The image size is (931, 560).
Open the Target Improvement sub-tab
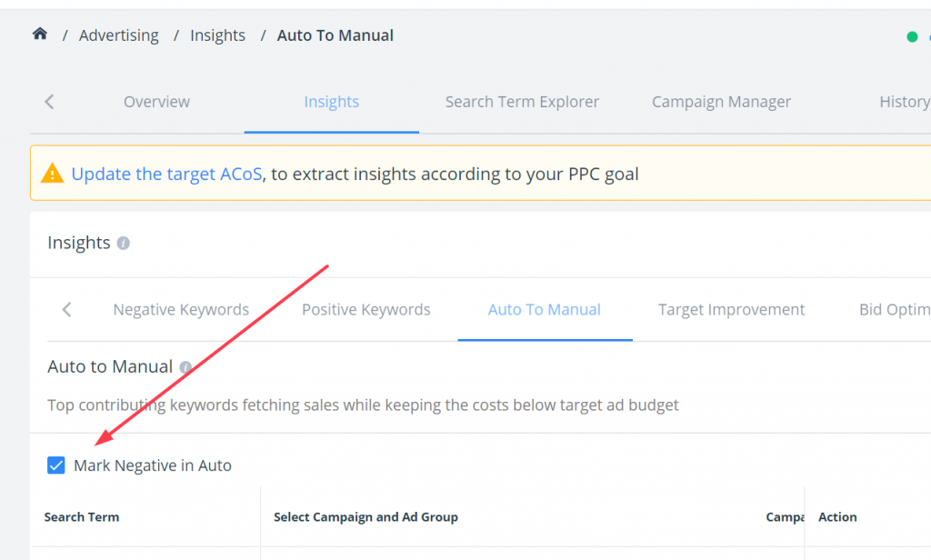coord(731,309)
